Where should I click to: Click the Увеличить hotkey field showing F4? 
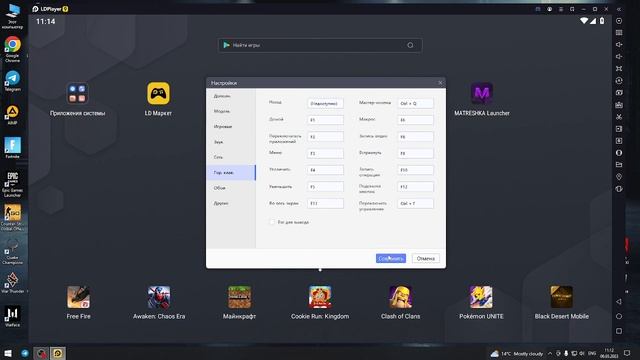click(325, 170)
